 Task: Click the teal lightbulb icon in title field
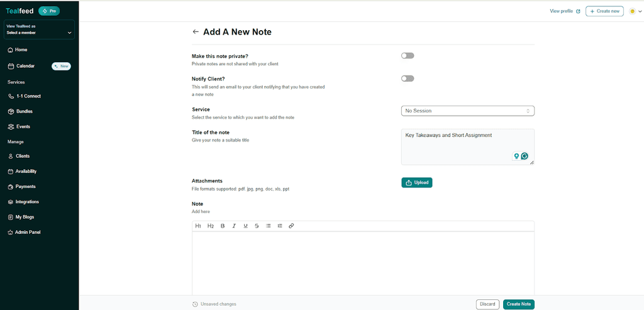pyautogui.click(x=516, y=156)
